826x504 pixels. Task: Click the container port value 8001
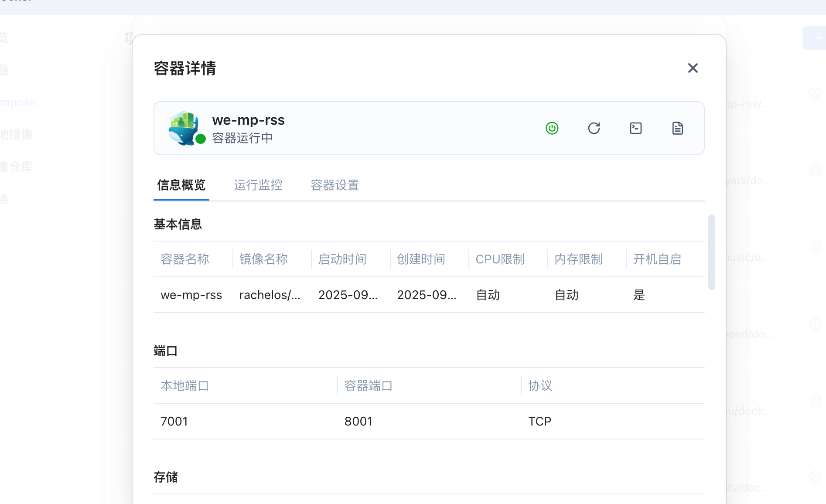click(x=358, y=422)
